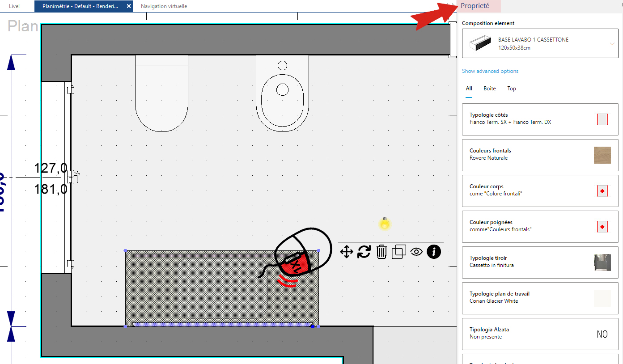Screen dimensions: 623x364
Task: Select the move arrows icon
Action: tap(347, 252)
